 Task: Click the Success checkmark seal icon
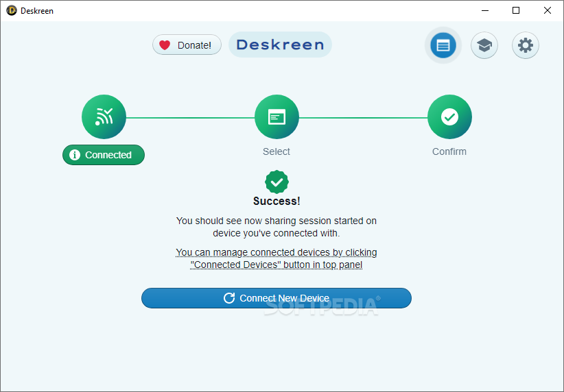pyautogui.click(x=277, y=182)
